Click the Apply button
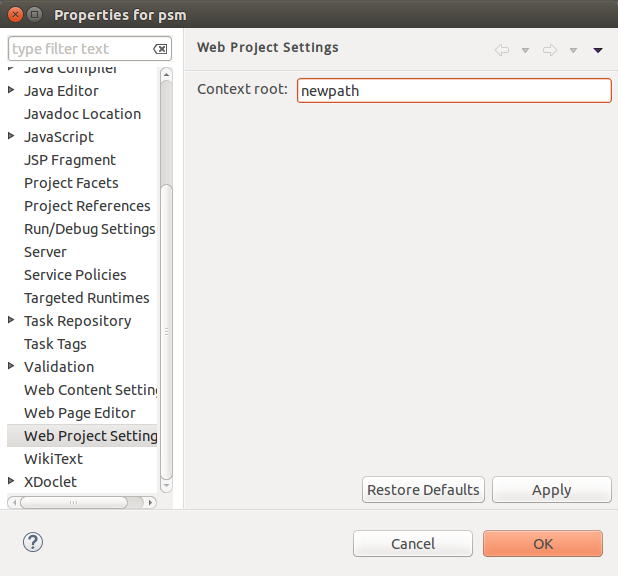 click(551, 490)
